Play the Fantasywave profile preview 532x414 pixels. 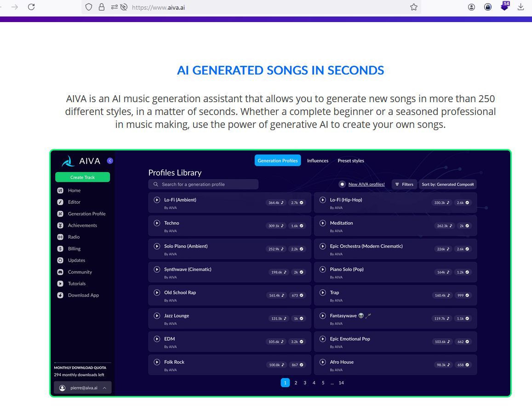[323, 316]
